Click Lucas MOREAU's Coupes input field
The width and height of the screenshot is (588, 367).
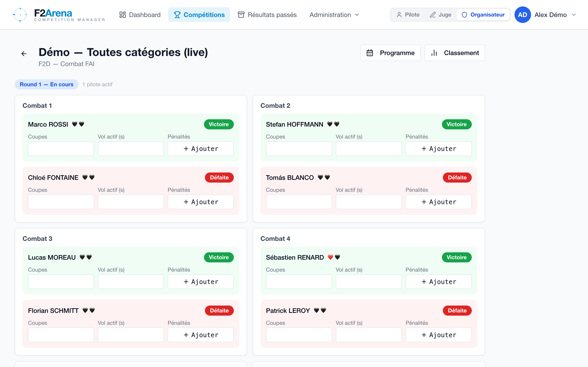61,282
